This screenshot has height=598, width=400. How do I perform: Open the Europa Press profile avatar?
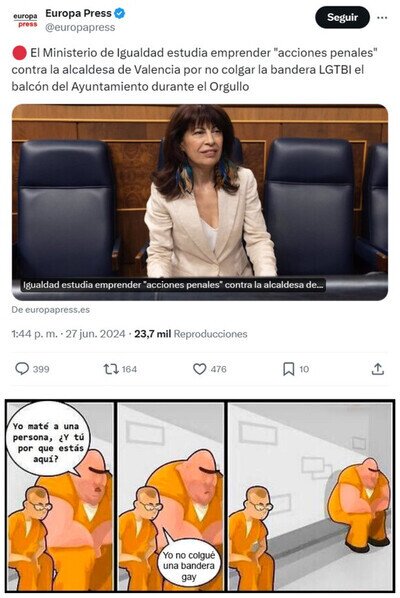(x=25, y=20)
